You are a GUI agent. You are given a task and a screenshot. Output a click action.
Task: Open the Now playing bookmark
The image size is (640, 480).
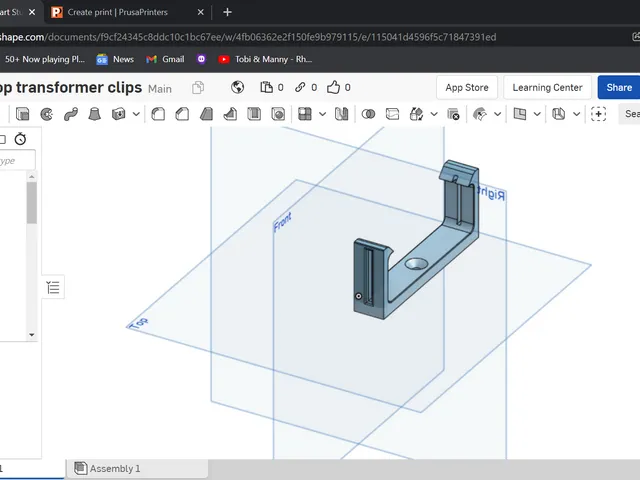pyautogui.click(x=45, y=59)
